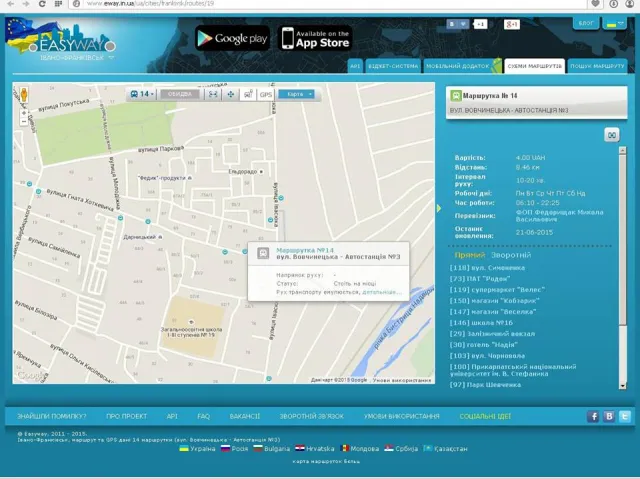640x479 pixels.
Task: Click the route link icon button
Action: click(x=611, y=135)
